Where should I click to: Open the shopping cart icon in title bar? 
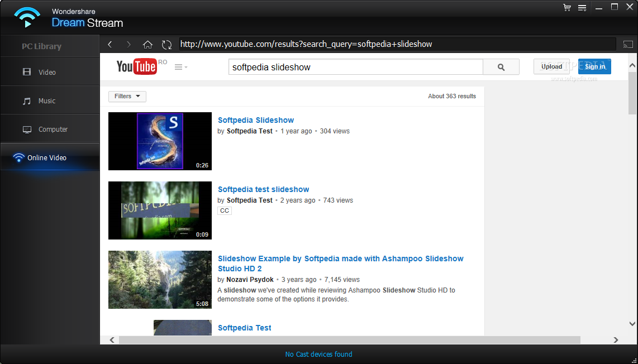[x=567, y=7]
